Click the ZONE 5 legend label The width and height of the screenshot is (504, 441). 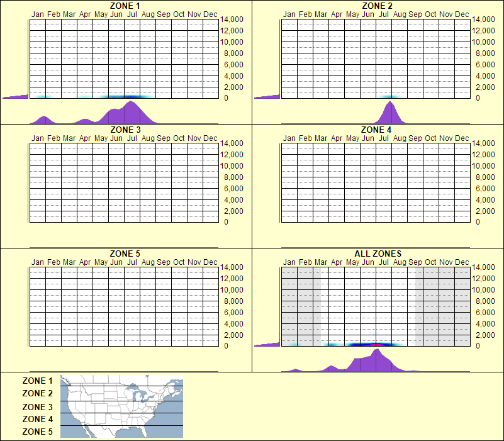[36, 432]
